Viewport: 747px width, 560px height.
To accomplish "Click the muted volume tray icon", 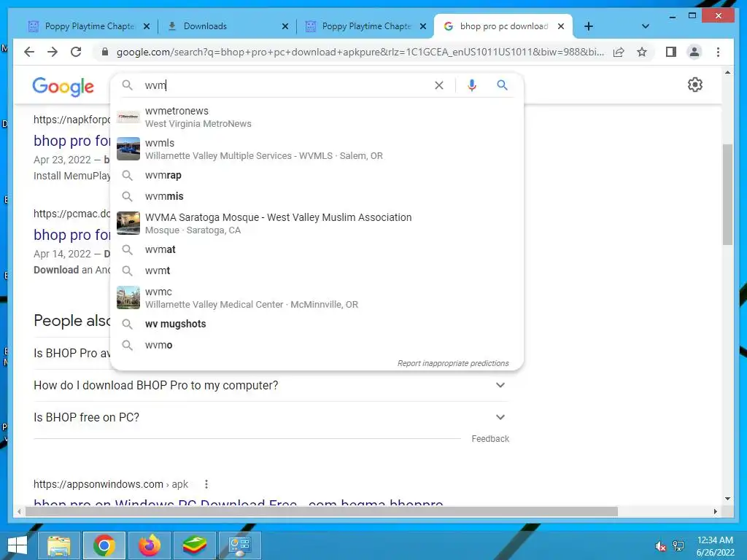I will 660,546.
